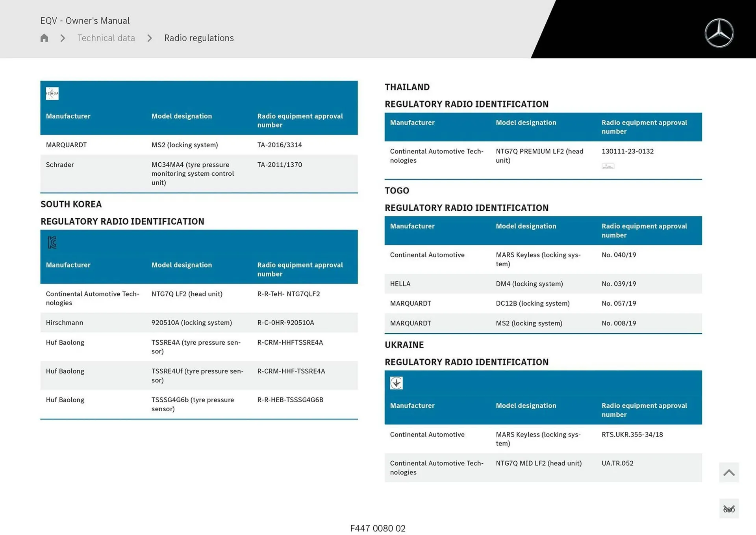Screen dimensions: 756x535
Task: Expand the chevron after Technical data
Action: click(x=149, y=38)
